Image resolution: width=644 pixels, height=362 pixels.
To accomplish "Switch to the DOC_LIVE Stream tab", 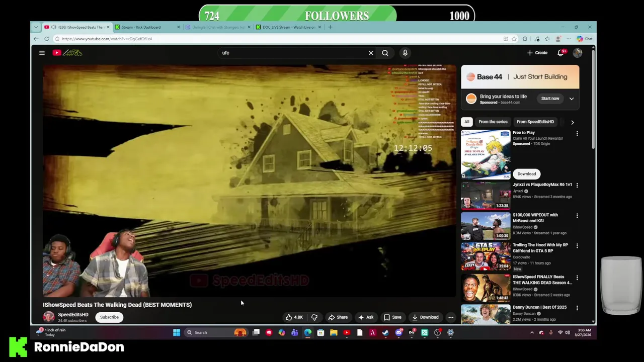I will [289, 27].
